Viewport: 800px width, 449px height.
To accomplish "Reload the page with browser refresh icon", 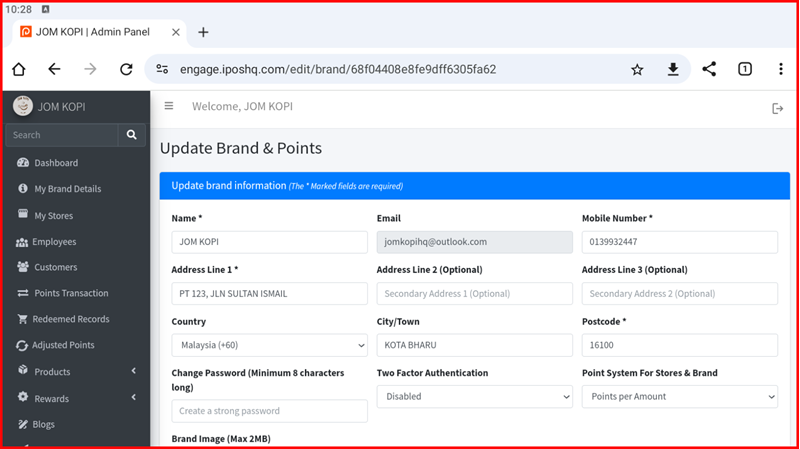I will tap(126, 69).
